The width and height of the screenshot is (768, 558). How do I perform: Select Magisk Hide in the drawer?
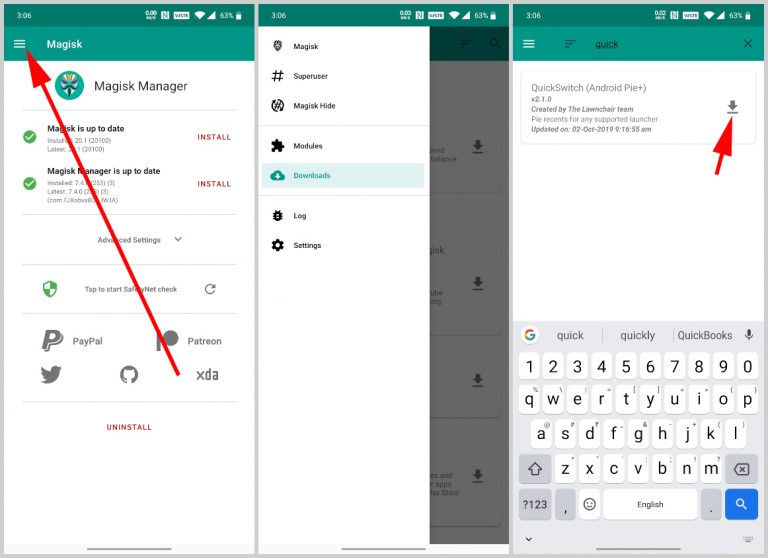[x=344, y=105]
